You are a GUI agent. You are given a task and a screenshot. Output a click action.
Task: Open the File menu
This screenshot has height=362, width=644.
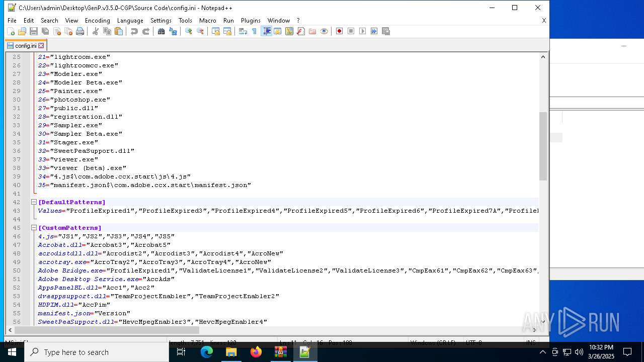[12, 21]
